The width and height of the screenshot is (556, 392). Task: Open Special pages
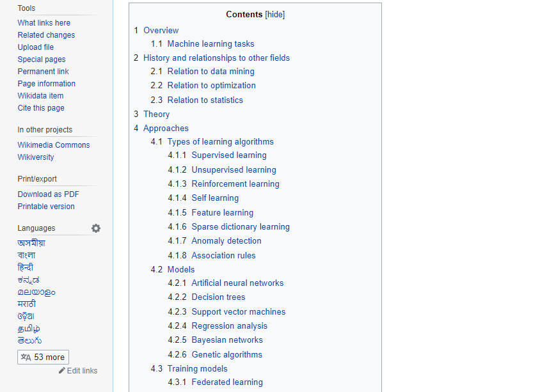tap(42, 59)
